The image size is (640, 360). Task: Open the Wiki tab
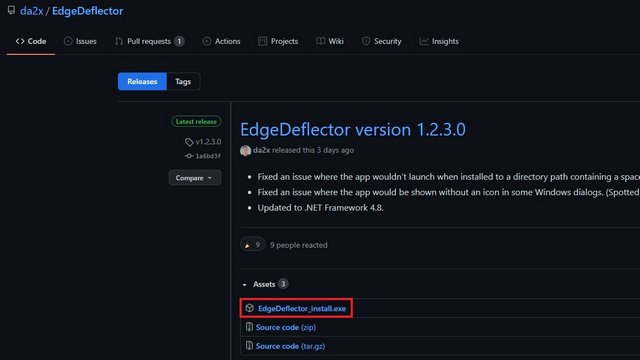point(330,41)
